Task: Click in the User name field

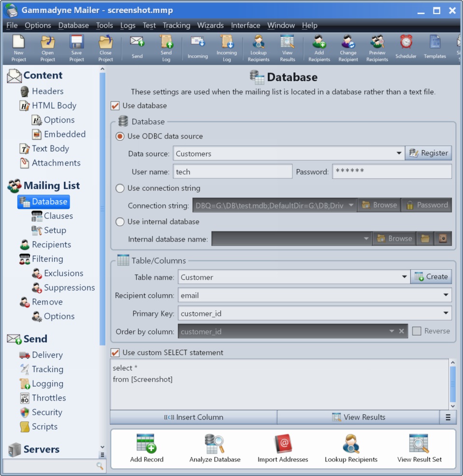Action: point(232,172)
